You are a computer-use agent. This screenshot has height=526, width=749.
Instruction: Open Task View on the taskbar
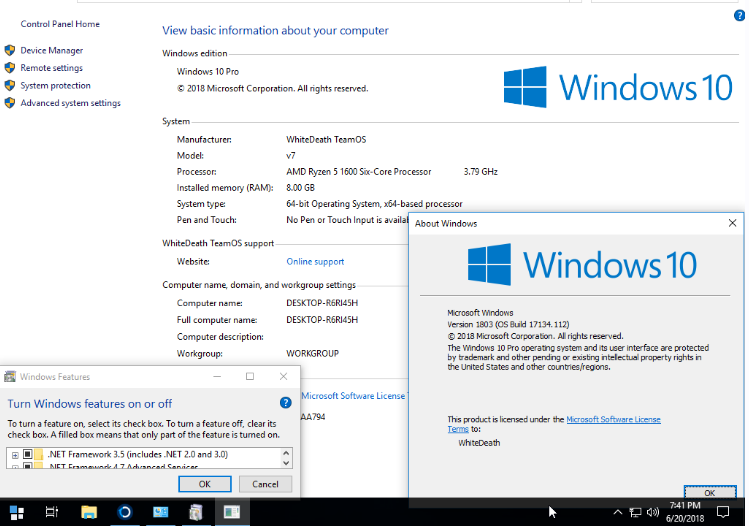pyautogui.click(x=52, y=512)
